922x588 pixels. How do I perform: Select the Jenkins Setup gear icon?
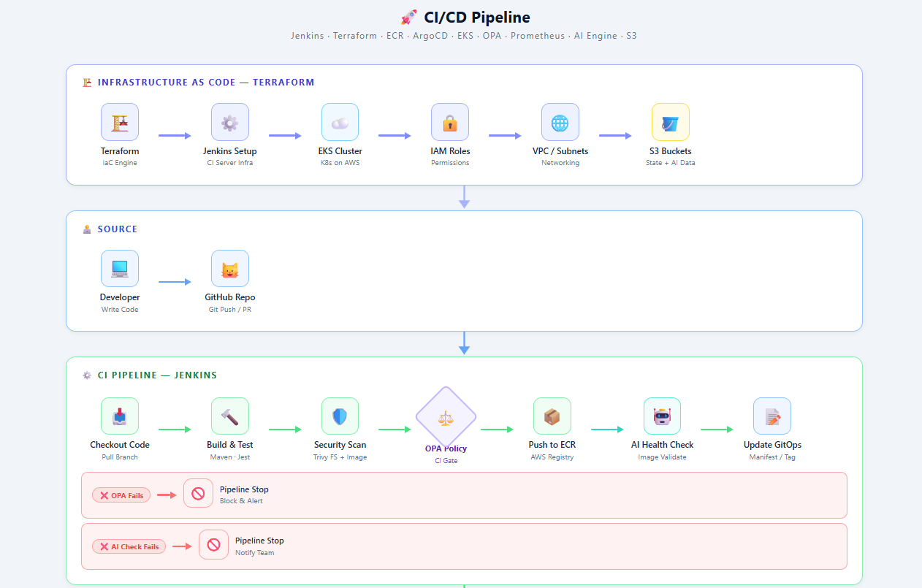(230, 122)
